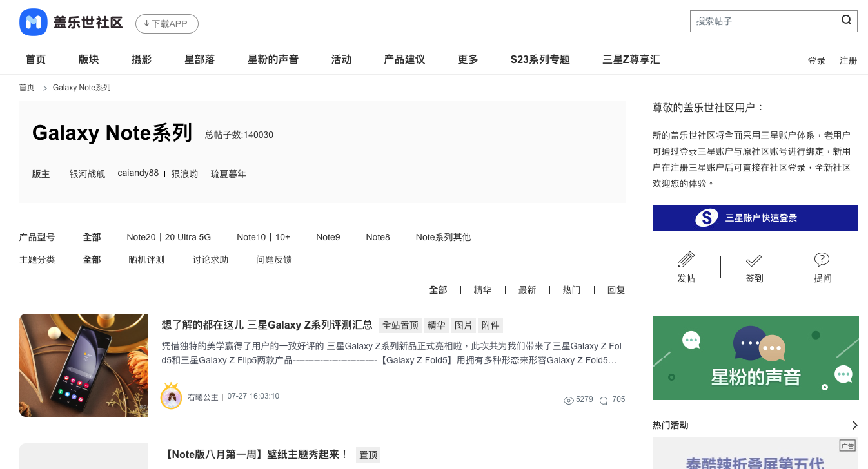Open the 首页 navigation tab
The width and height of the screenshot is (868, 469).
pos(36,59)
